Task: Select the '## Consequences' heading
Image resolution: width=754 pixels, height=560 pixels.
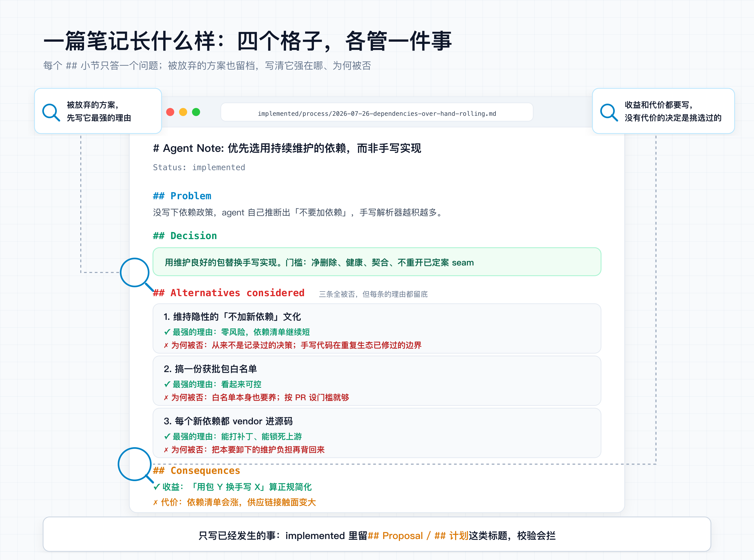Action: click(x=197, y=471)
